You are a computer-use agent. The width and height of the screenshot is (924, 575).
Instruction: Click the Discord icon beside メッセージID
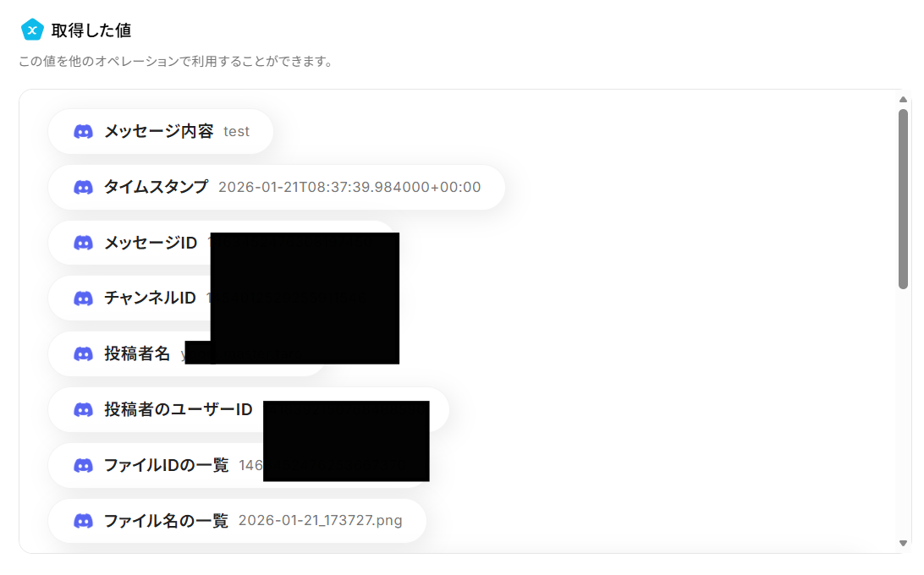pos(83,243)
